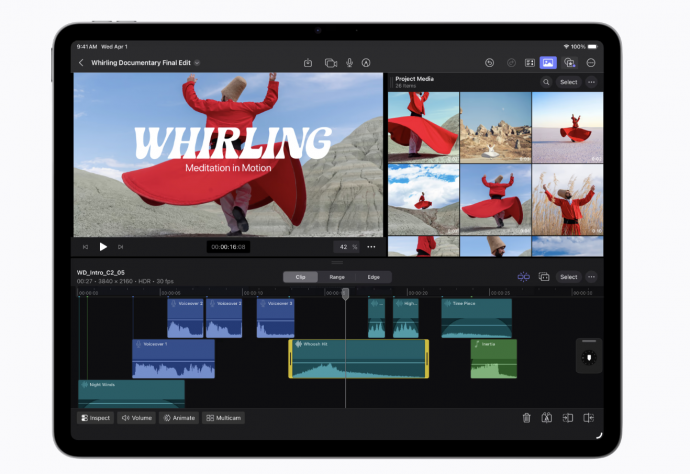Image resolution: width=690 pixels, height=474 pixels.
Task: Delete selected clip with trash icon
Action: click(526, 418)
